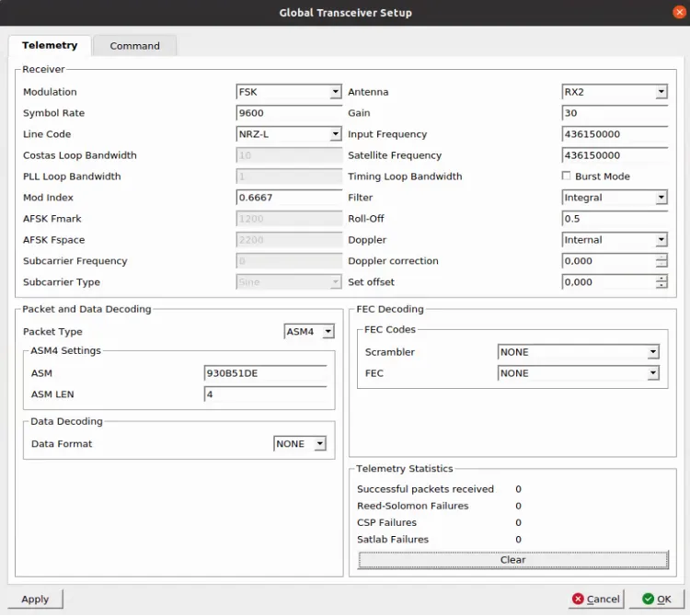Click the ASM LEN field
This screenshot has height=616, width=690.
pos(265,394)
